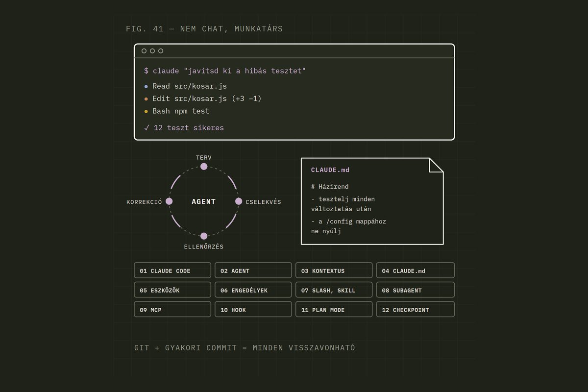Click the checkmark before 12 teszt sikeres

pyautogui.click(x=147, y=128)
